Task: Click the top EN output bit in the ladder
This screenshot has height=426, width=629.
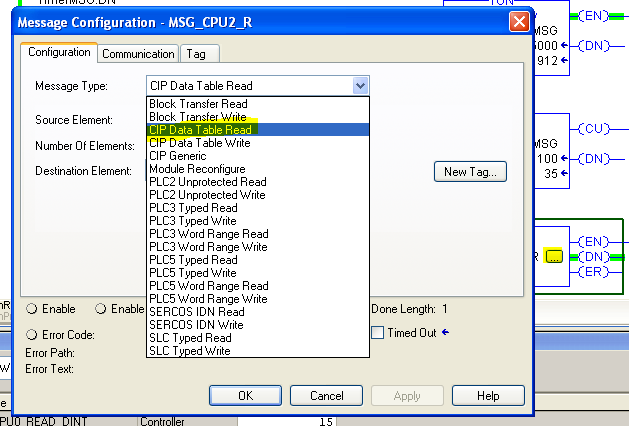Action: pyautogui.click(x=594, y=16)
